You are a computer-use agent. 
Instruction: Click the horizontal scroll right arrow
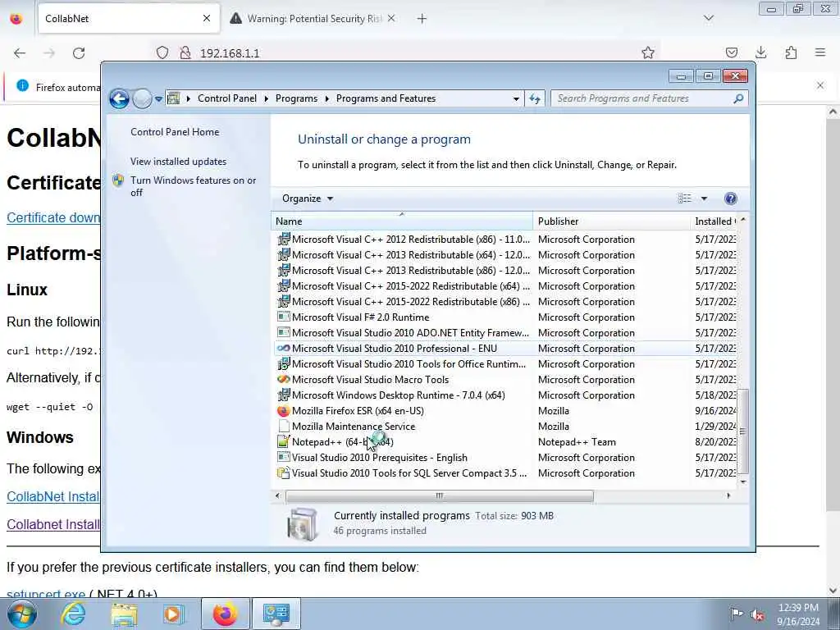(728, 496)
